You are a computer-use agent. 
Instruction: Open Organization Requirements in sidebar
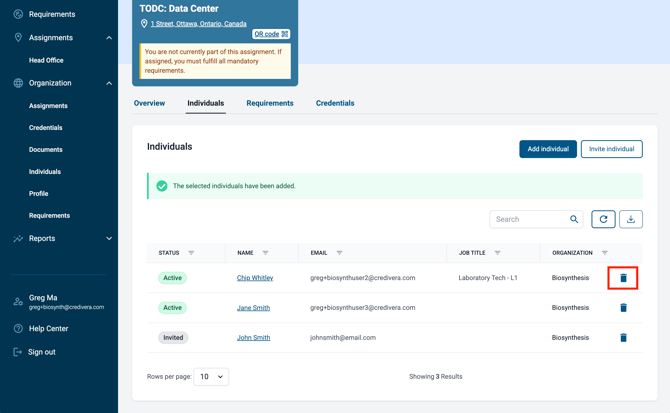[x=50, y=216]
